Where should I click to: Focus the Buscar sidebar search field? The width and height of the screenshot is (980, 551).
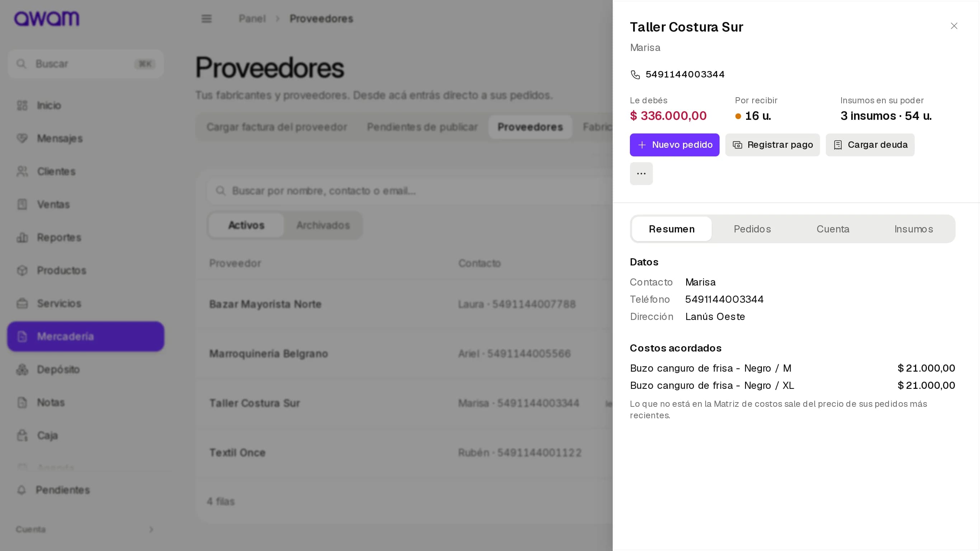[86, 63]
